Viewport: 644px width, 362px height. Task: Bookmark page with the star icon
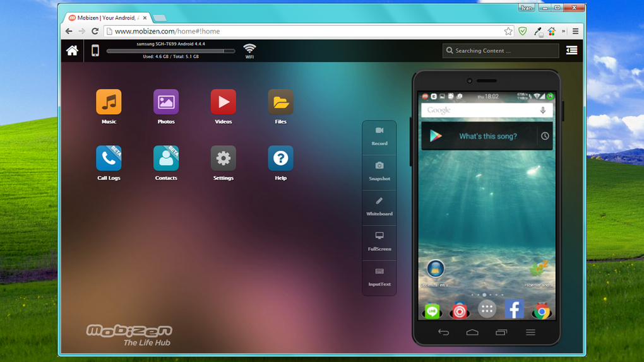click(508, 31)
